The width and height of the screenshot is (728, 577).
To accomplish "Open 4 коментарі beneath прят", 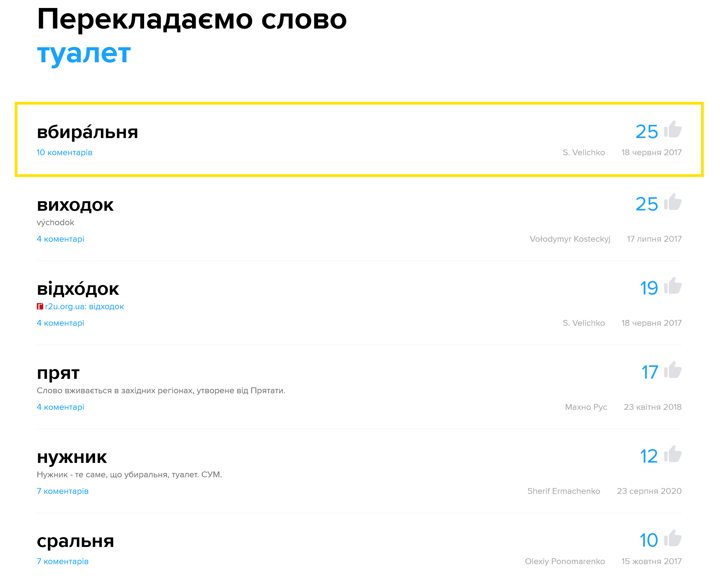I will pyautogui.click(x=60, y=407).
